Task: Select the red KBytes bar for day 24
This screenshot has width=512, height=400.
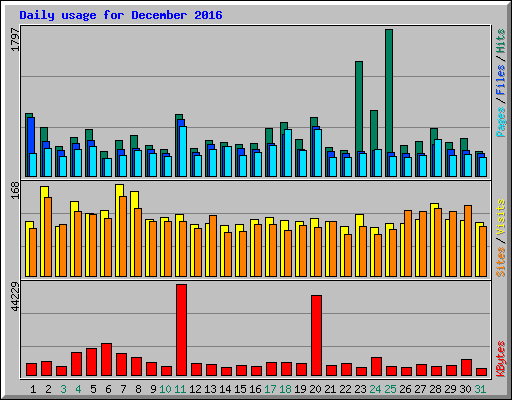Action: [376, 367]
